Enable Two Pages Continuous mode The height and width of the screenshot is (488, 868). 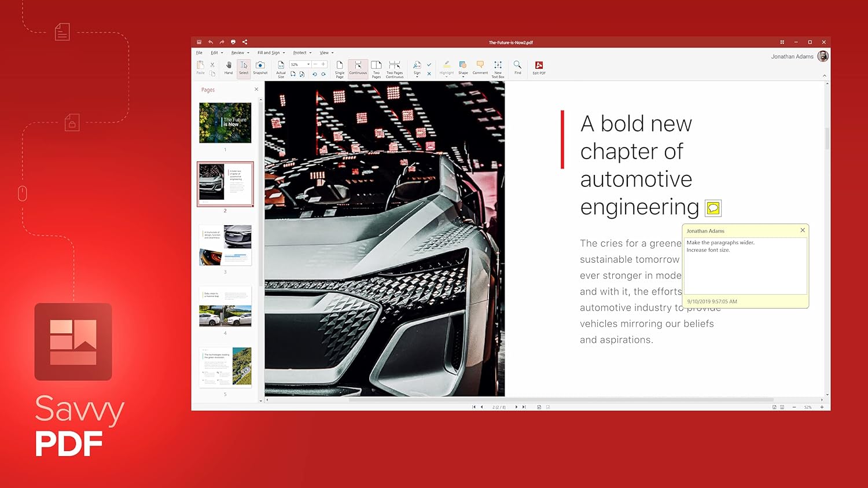[394, 65]
